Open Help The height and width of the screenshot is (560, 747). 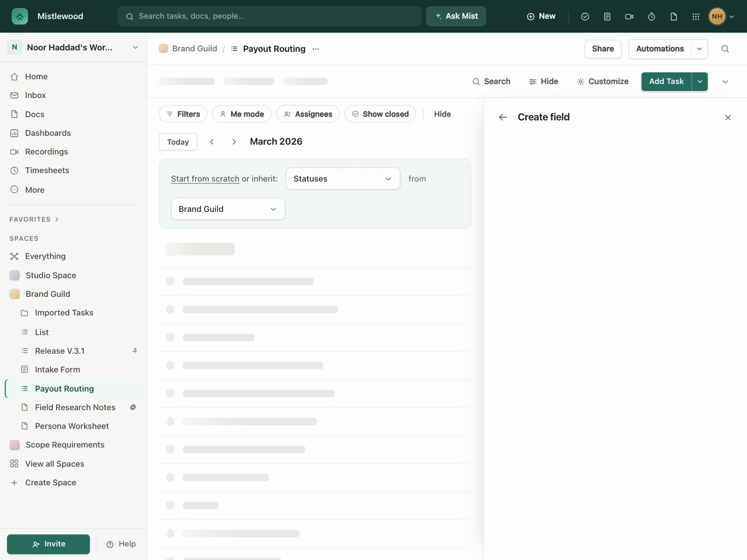(x=121, y=544)
